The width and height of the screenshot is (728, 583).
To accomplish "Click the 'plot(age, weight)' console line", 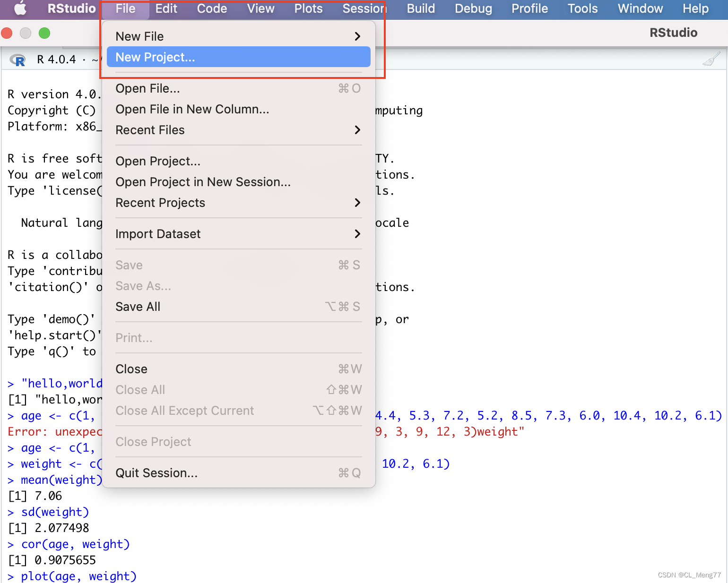I will click(78, 576).
